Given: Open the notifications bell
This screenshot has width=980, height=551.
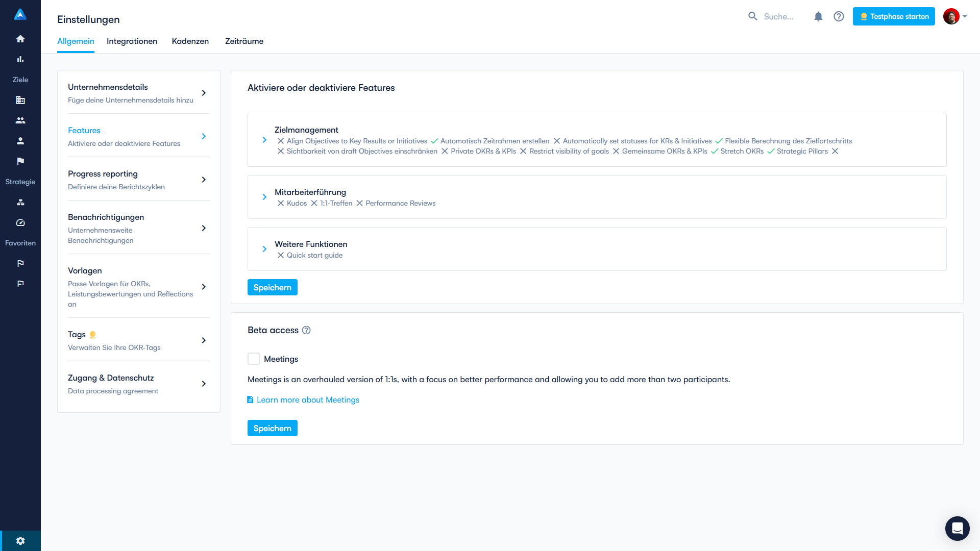Looking at the screenshot, I should (x=818, y=16).
